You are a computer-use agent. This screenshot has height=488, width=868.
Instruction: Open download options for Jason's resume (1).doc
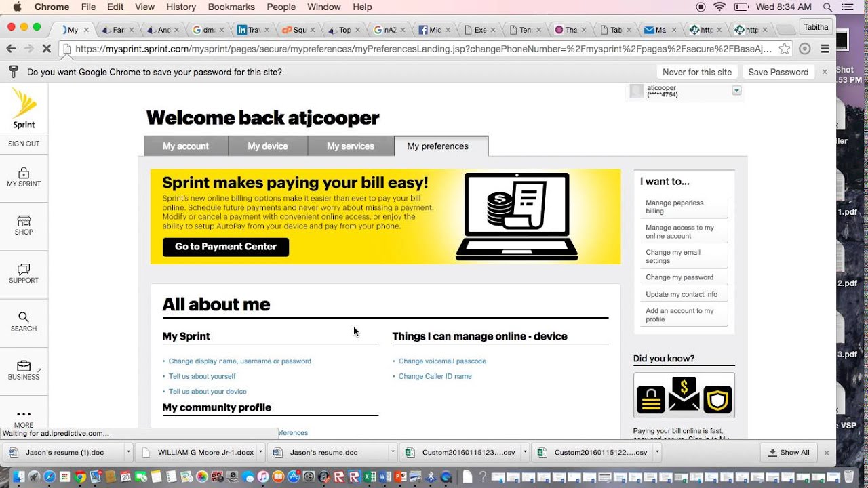coord(128,452)
